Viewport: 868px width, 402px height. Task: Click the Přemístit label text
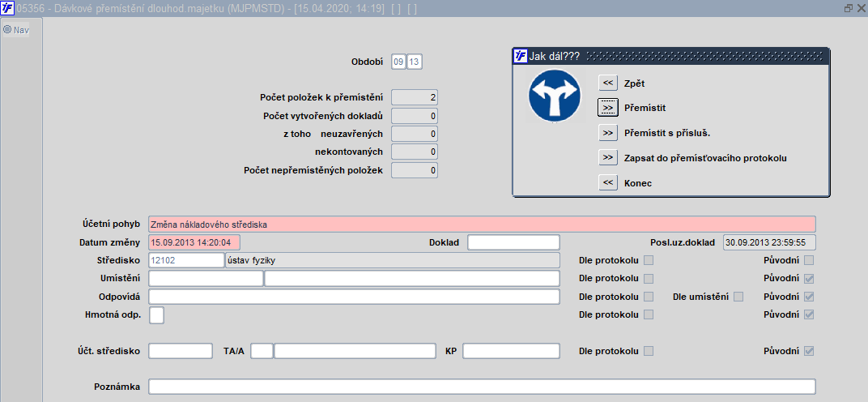tap(645, 108)
